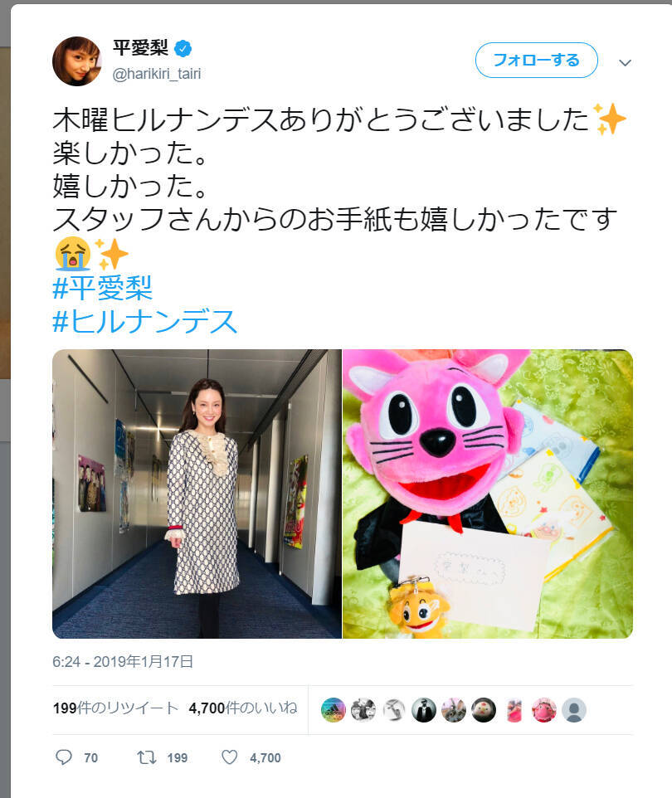672x798 pixels.
Task: Open the tweet timestamp 2019年1月17日
Action: pyautogui.click(x=123, y=662)
